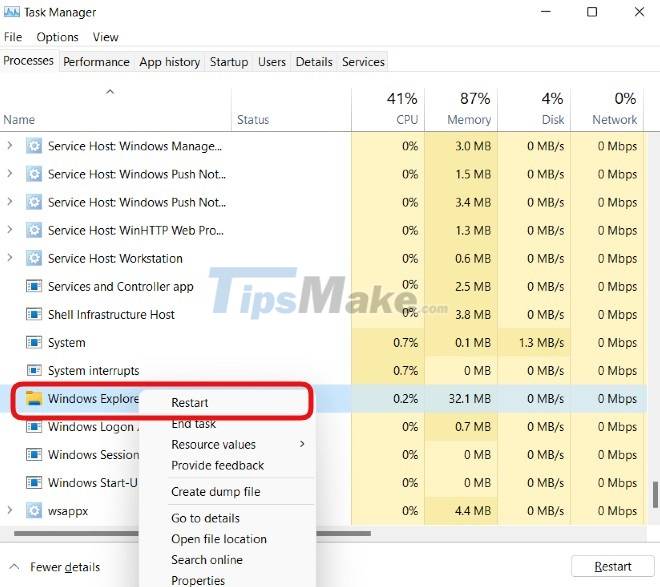Expand the wsappx process group
The height and width of the screenshot is (587, 660).
tap(10, 510)
